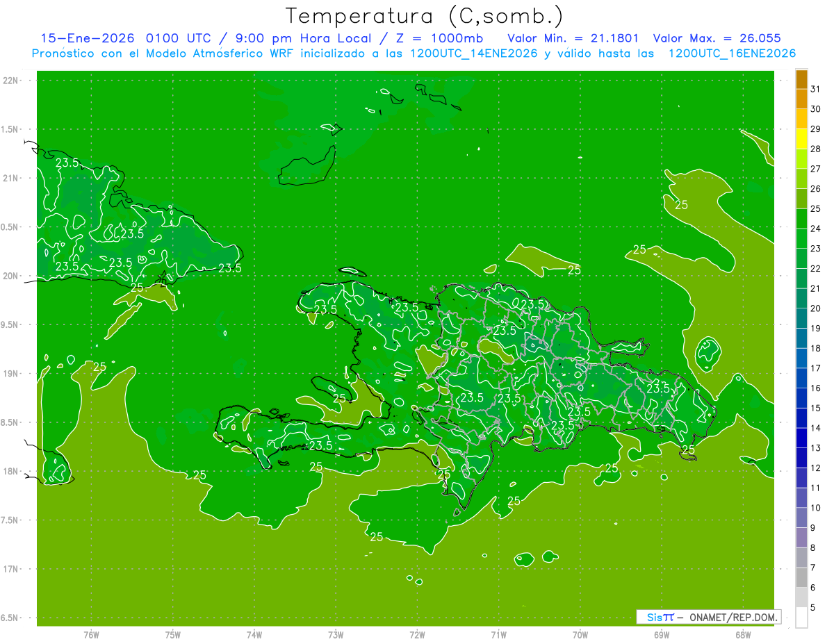Click the "Temperatura (C,somb.)" map title
The width and height of the screenshot is (834, 644).
pos(424,17)
